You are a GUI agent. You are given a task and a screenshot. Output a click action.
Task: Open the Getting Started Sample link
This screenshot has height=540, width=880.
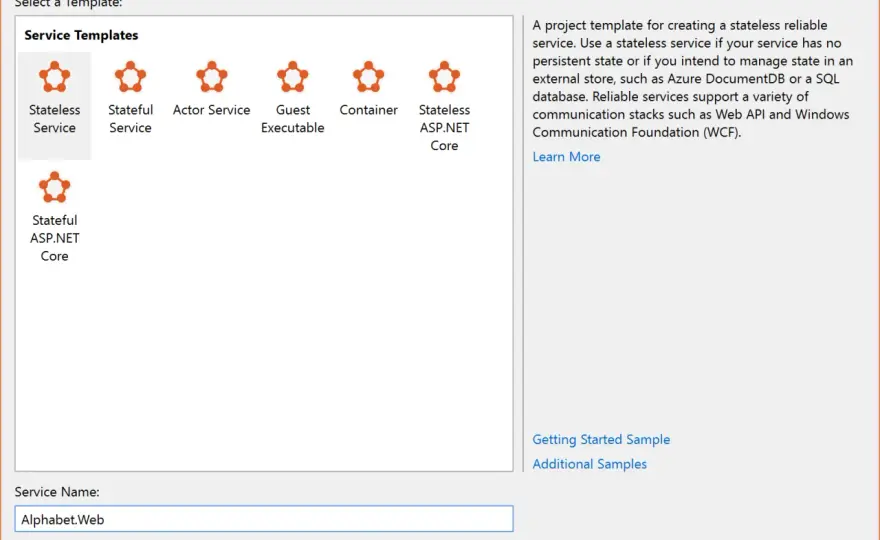(601, 440)
